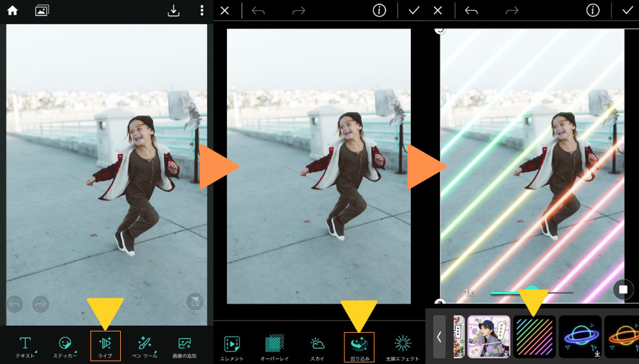This screenshot has width=639, height=364.
Task: Tap the compare-original icon on the left photo
Action: (195, 301)
